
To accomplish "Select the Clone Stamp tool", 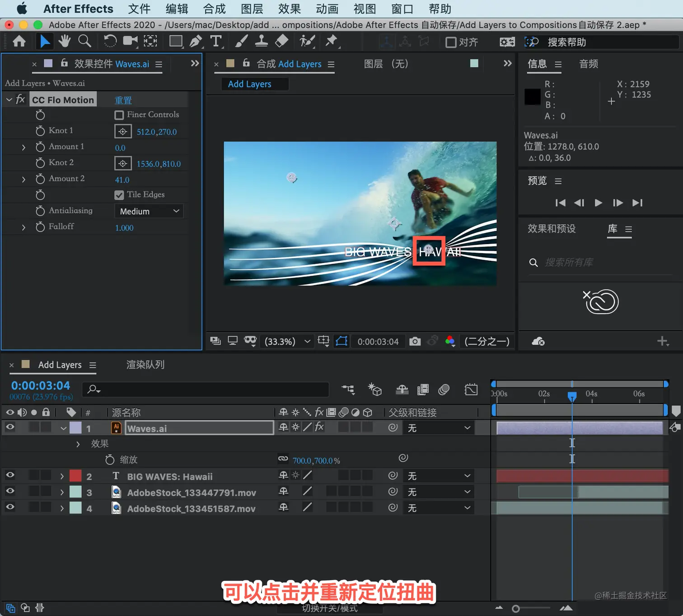I will tap(261, 42).
